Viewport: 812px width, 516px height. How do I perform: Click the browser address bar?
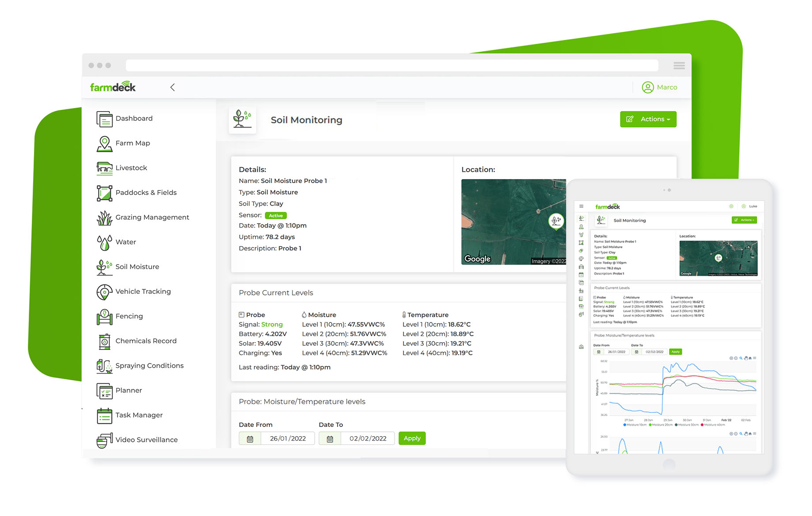[x=392, y=65]
